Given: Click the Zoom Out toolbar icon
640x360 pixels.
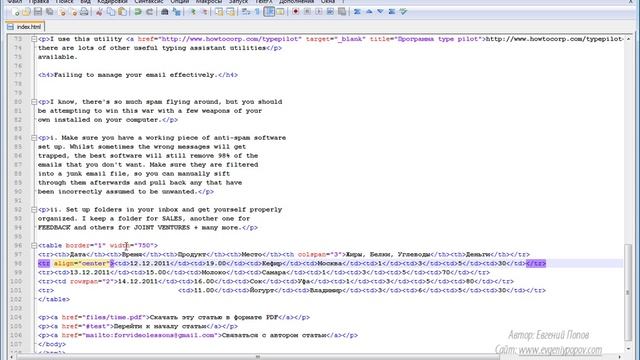Looking at the screenshot, I should [204, 12].
